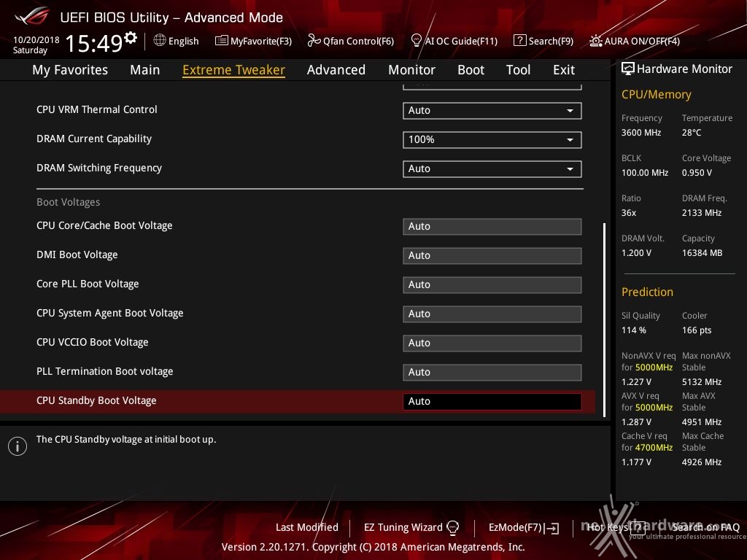
Task: Toggle AURA ON/OFF(F4)
Action: (642, 41)
